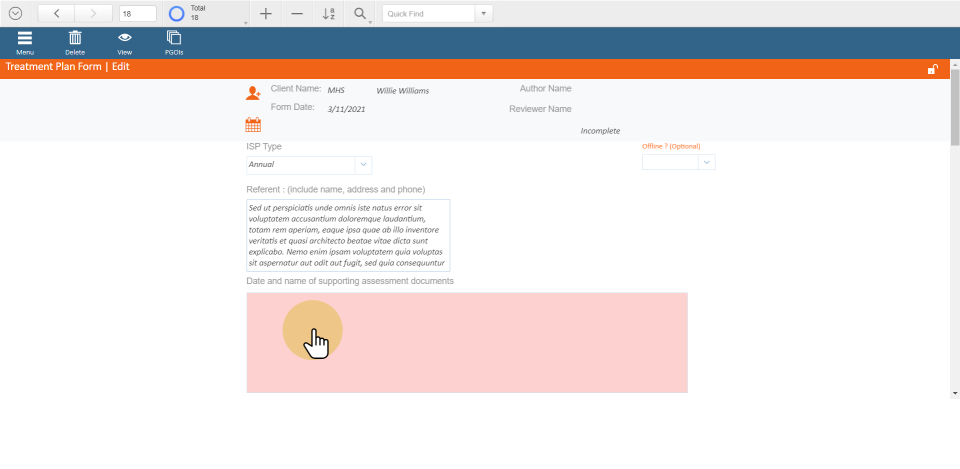Screen dimensions: 960x469
Task: Click in the Quick Find search field
Action: pos(428,14)
